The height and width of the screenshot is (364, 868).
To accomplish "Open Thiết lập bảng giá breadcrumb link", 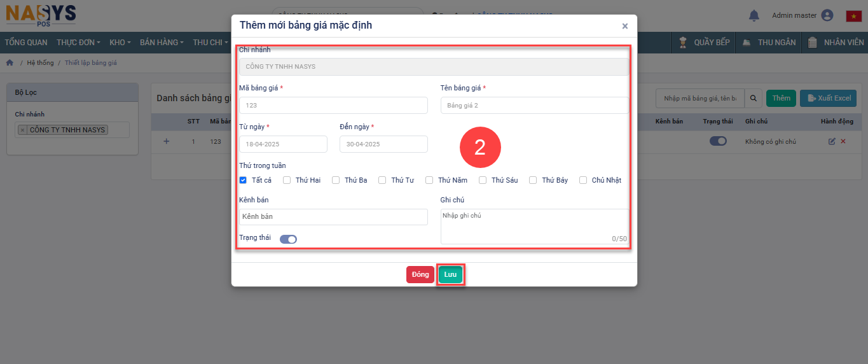I will coord(91,63).
